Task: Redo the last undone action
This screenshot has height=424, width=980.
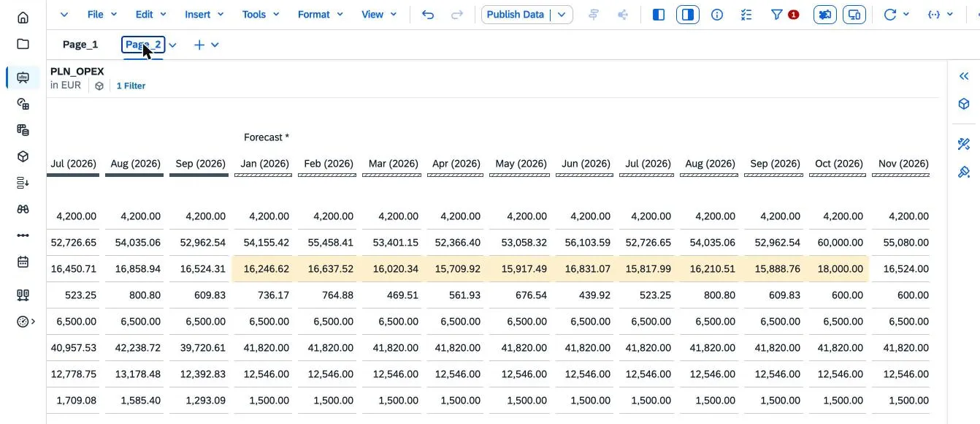Action: (x=457, y=15)
